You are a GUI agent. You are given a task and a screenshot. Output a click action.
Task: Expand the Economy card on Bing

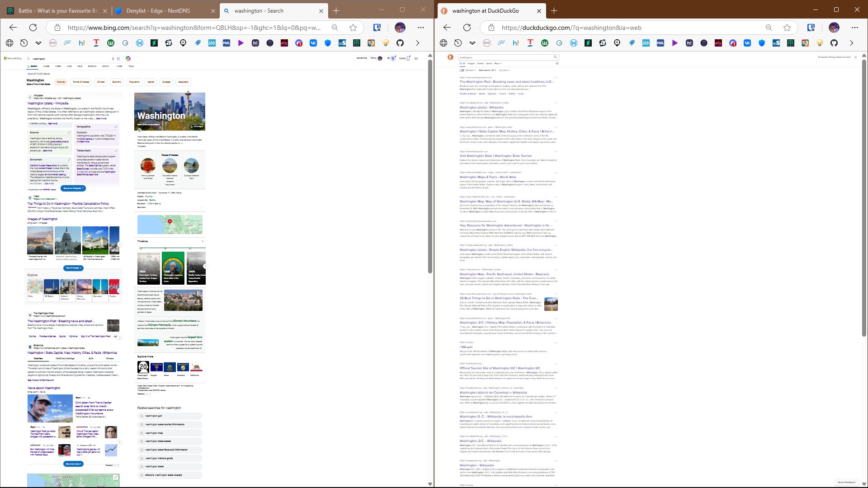(69, 132)
